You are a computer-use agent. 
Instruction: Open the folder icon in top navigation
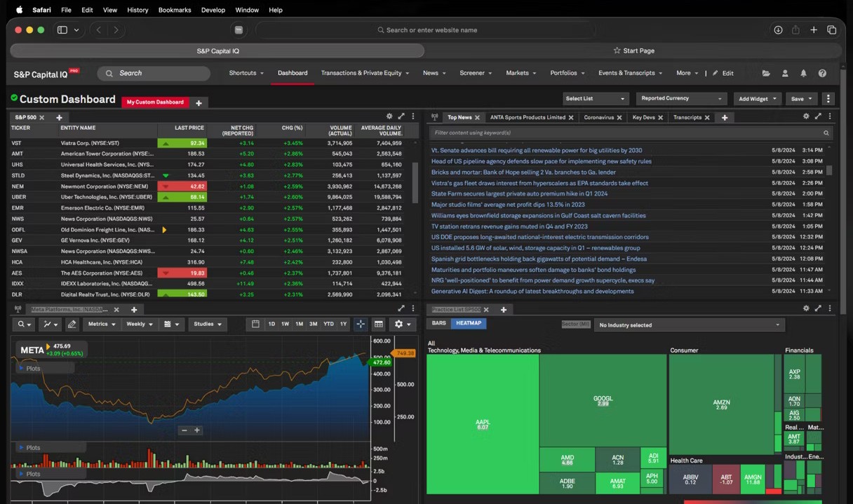[766, 73]
